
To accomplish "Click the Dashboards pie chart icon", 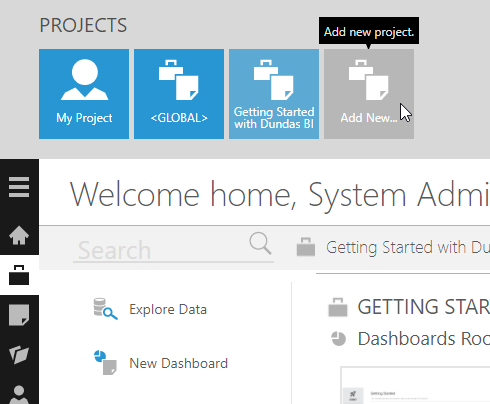I will pos(339,339).
